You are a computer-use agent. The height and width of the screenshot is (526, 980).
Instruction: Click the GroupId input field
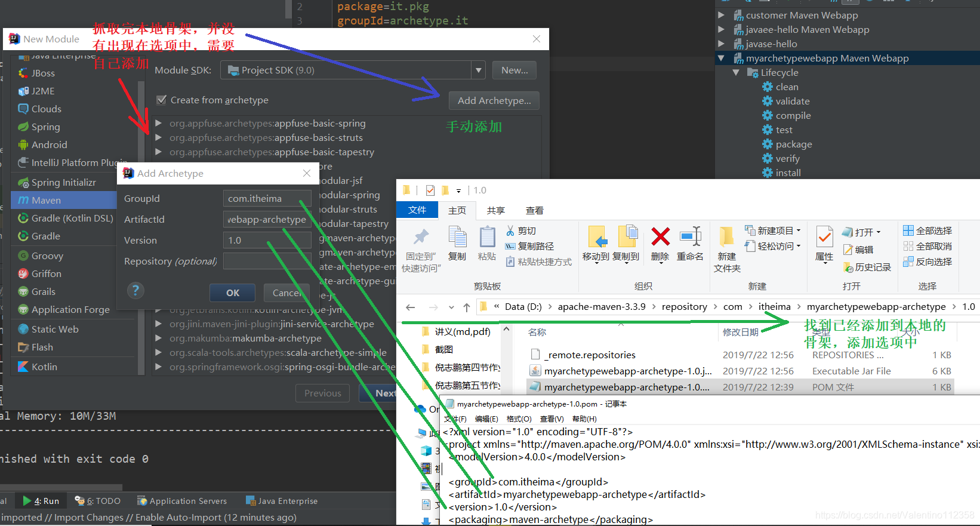(267, 198)
